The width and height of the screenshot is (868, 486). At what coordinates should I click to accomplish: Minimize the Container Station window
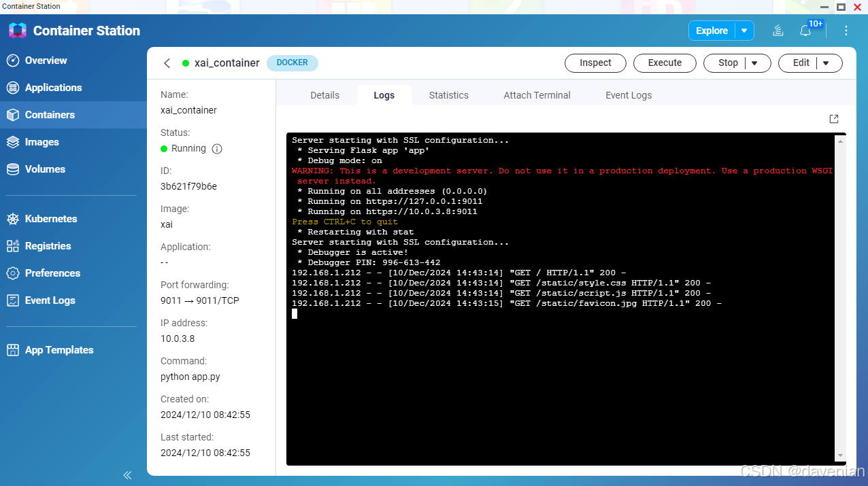point(825,6)
